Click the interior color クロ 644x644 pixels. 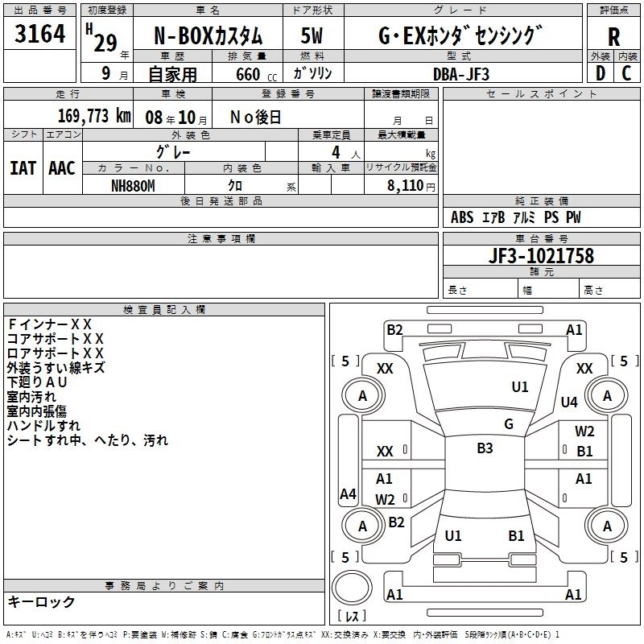[235, 186]
